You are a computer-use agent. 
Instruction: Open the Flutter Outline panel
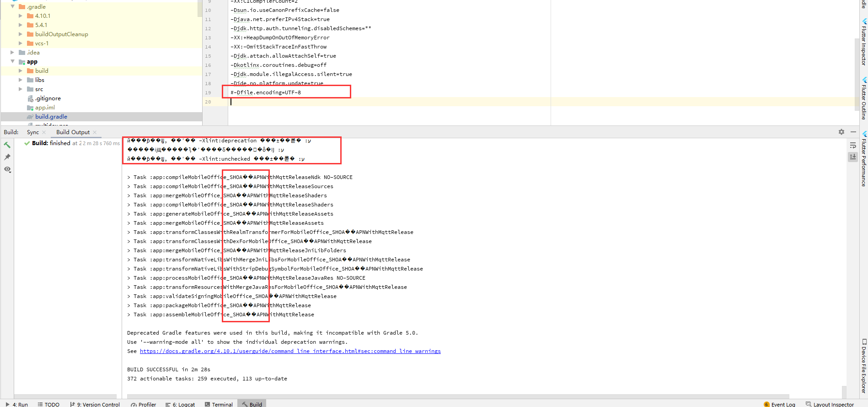864,98
